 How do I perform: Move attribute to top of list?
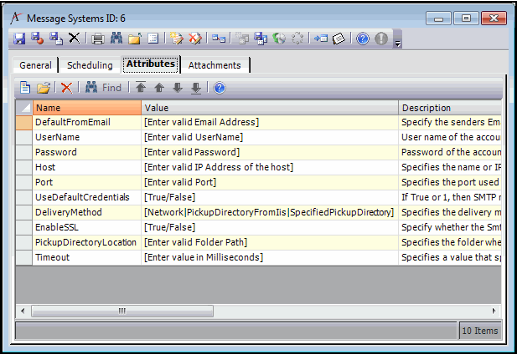coord(141,88)
